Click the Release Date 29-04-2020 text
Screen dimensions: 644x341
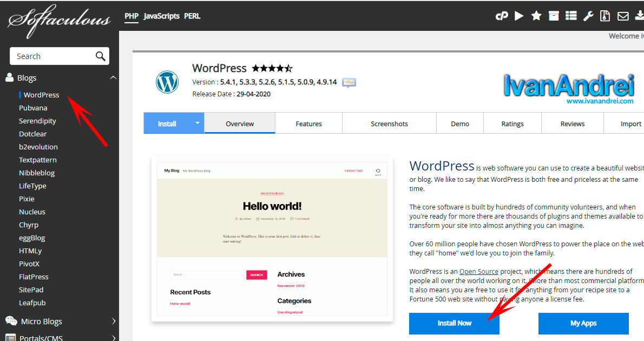click(x=231, y=94)
